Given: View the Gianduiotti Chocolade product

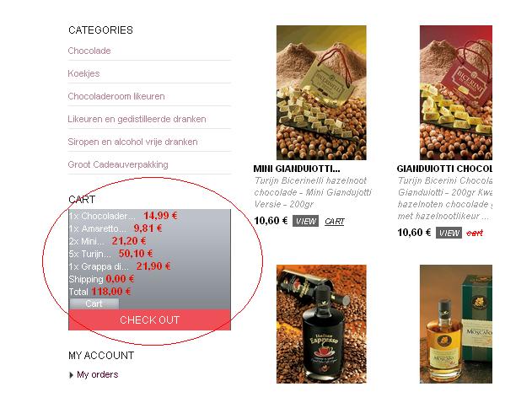Looking at the screenshot, I should [449, 233].
